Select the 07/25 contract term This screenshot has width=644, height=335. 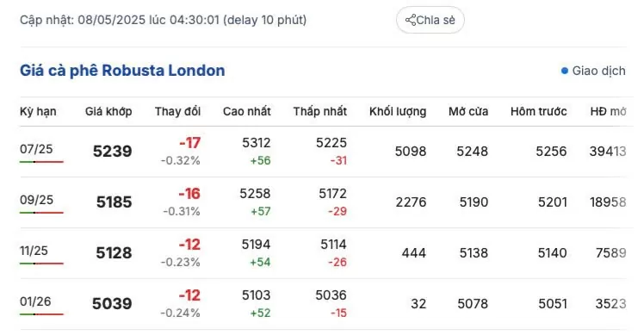click(36, 149)
